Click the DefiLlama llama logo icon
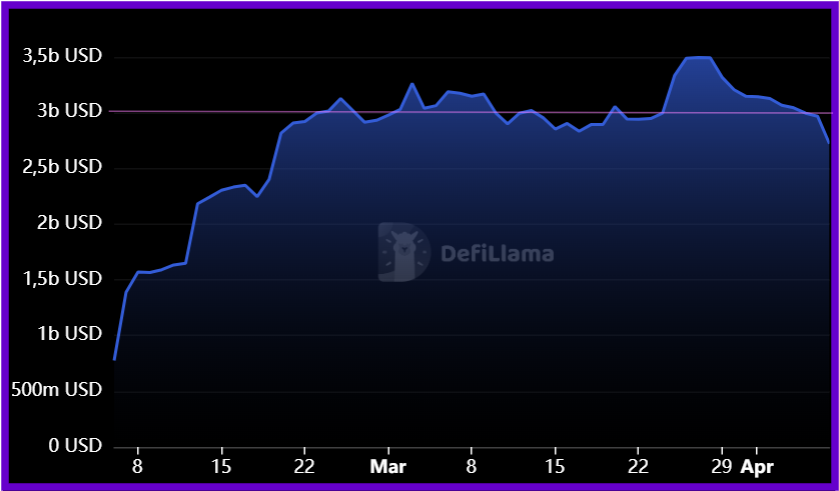The width and height of the screenshot is (839, 491). coord(404,252)
